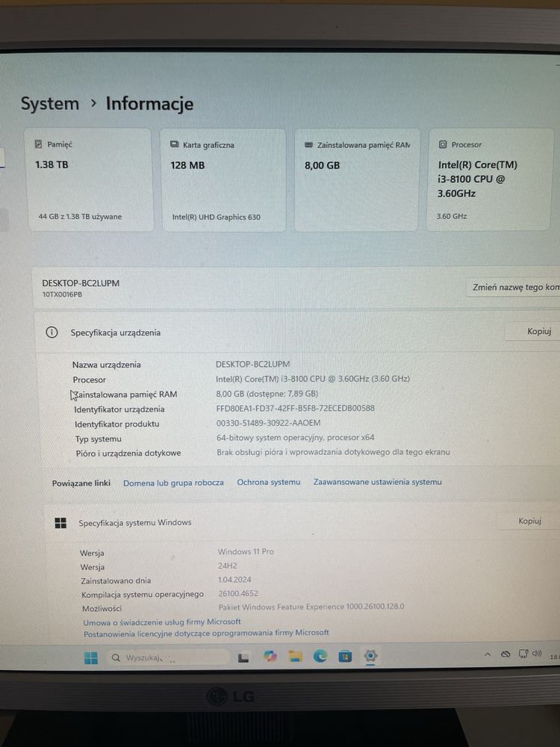
Task: Launch Copilot from the taskbar
Action: tap(270, 657)
